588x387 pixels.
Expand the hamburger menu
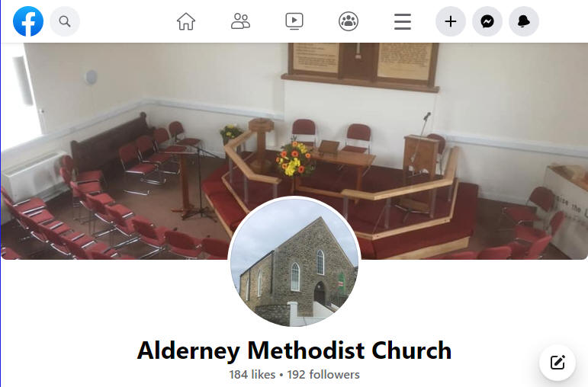coord(403,21)
